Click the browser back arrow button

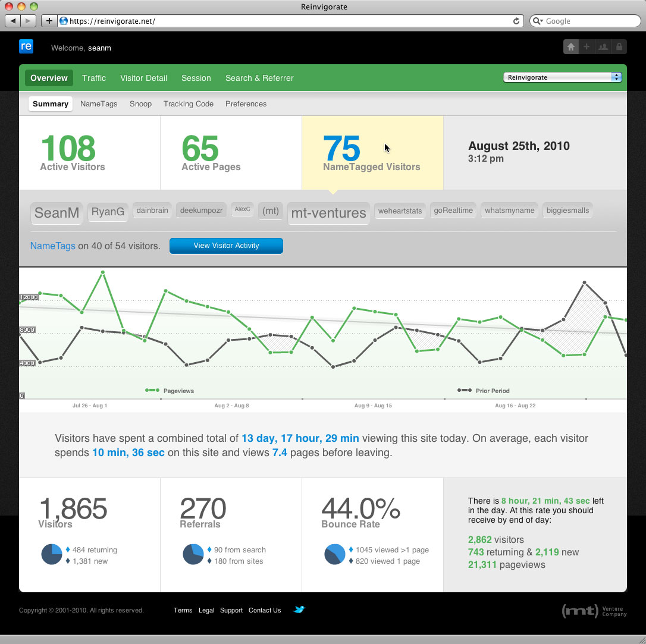(12, 21)
